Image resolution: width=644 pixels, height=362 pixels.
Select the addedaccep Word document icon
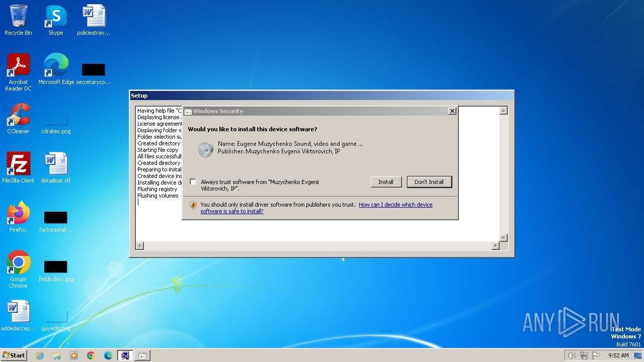18,315
